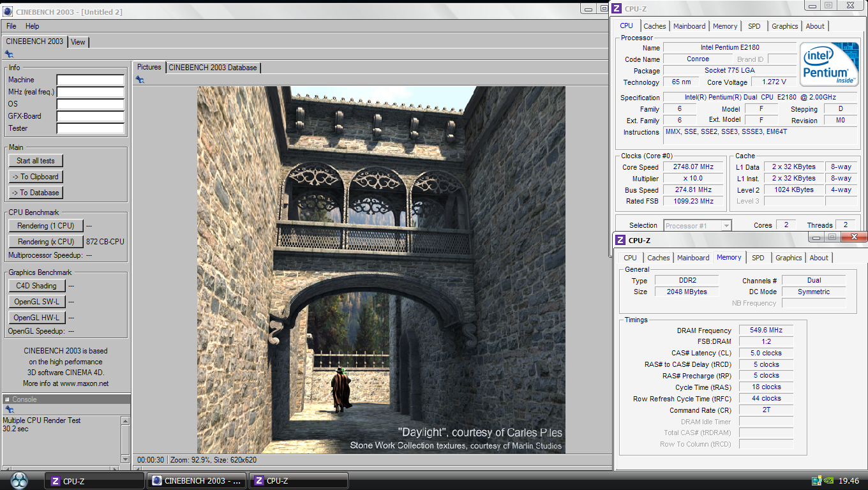868x490 pixels.
Task: Start the OpenGL SW-L test
Action: [37, 302]
